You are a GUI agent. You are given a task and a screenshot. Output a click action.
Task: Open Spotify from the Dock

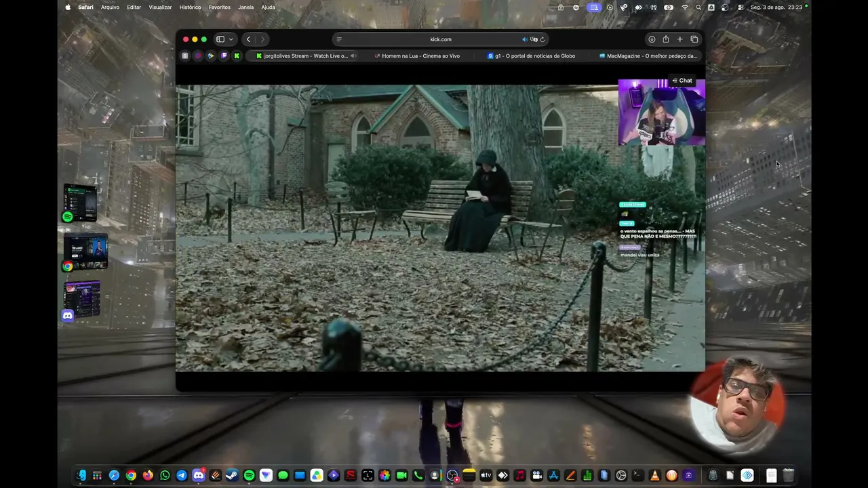pos(249,475)
